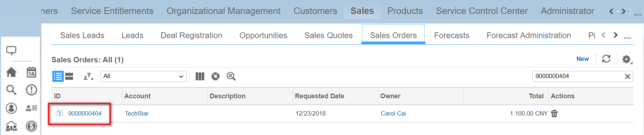Switch to the two-line card view
This screenshot has height=135, width=644.
[x=69, y=76]
